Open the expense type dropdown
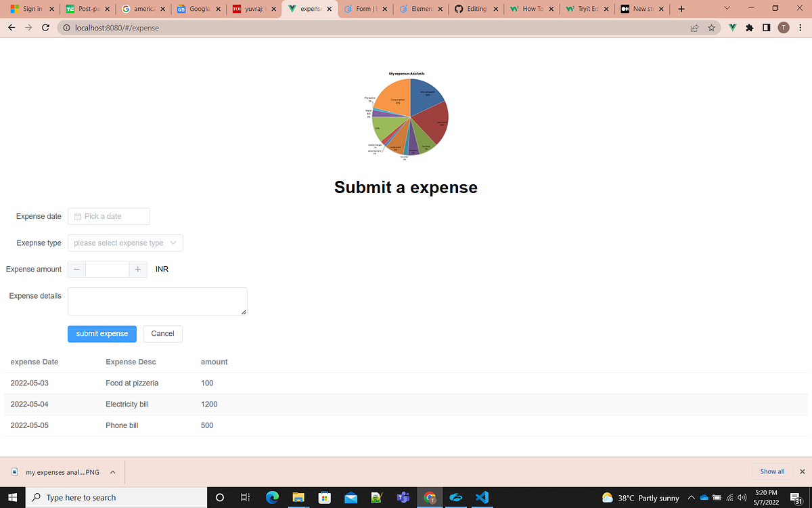Viewport: 812px width, 508px height. [125, 242]
